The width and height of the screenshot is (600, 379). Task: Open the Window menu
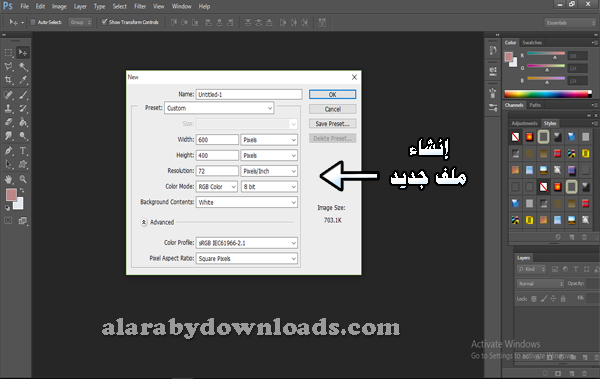(181, 7)
